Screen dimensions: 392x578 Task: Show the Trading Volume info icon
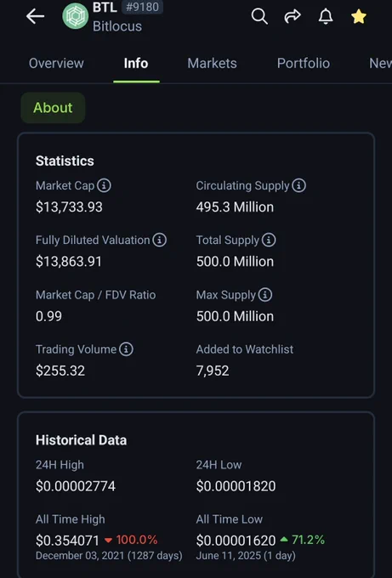point(126,349)
